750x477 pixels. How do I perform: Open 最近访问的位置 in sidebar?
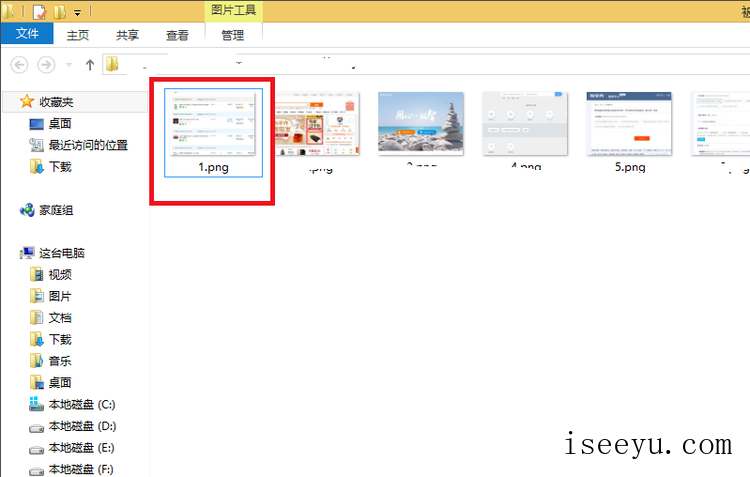click(x=88, y=145)
